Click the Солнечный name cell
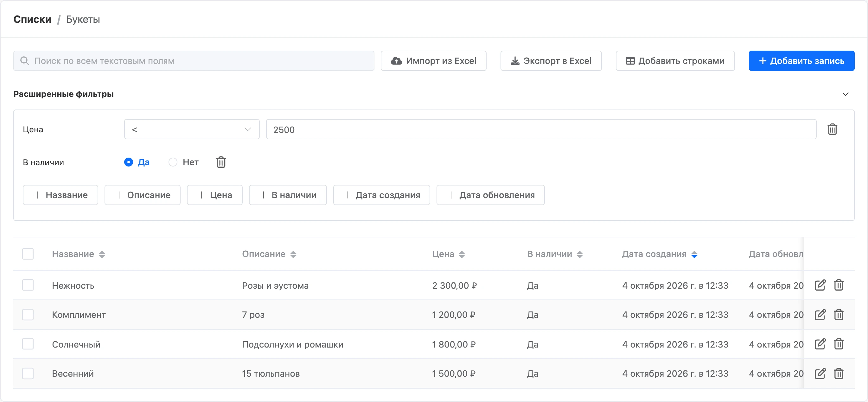 [x=76, y=344]
